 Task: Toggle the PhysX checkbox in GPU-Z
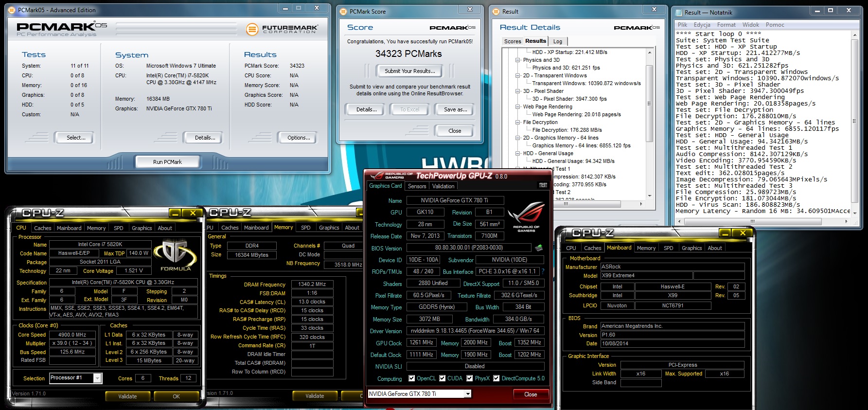(470, 378)
